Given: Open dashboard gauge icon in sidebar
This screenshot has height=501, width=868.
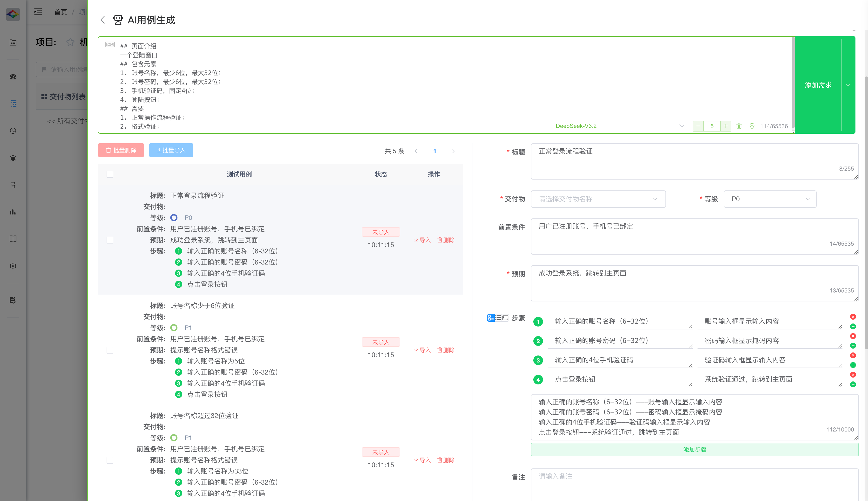Looking at the screenshot, I should pos(13,77).
